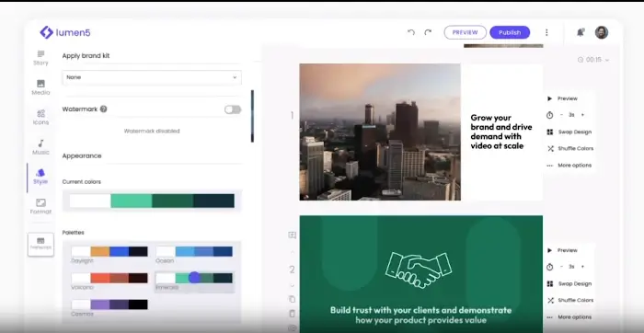Image resolution: width=644 pixels, height=333 pixels.
Task: Open the notifications bell
Action: pos(580,32)
